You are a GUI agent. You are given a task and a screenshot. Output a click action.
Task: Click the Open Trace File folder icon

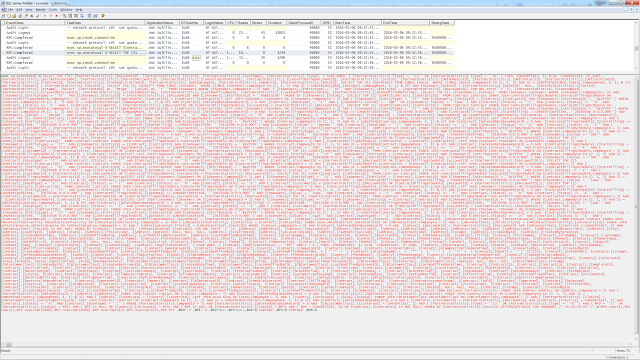coord(14,16)
